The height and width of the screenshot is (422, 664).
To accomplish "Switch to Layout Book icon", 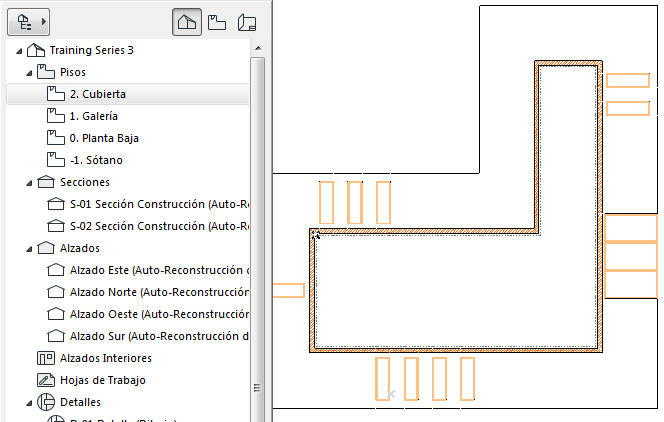I will pos(247,22).
